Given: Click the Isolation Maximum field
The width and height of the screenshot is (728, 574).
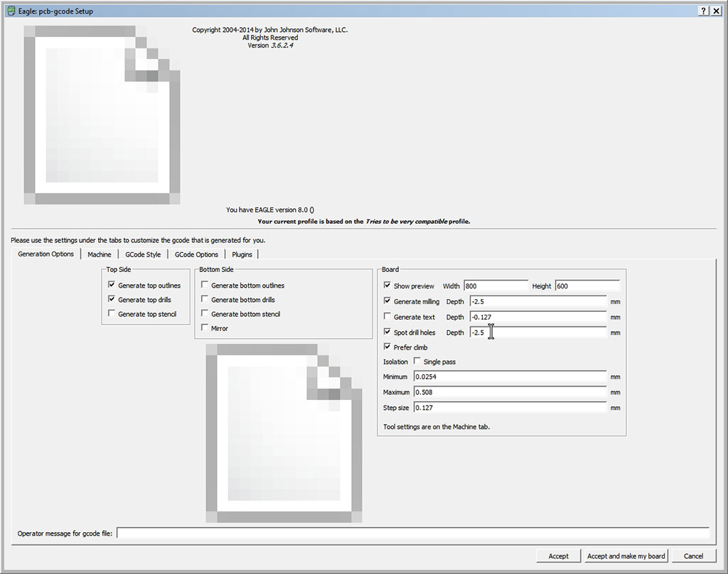Looking at the screenshot, I should pos(510,392).
